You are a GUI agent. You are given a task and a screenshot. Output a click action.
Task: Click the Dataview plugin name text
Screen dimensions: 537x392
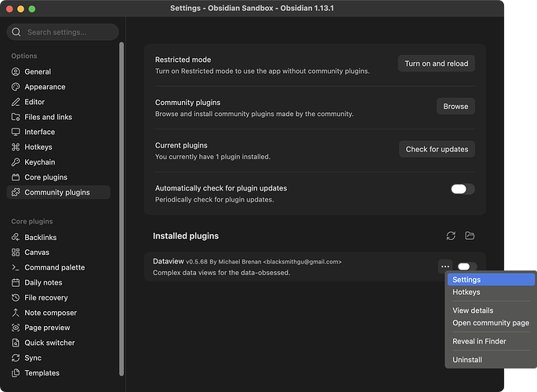pyautogui.click(x=168, y=261)
